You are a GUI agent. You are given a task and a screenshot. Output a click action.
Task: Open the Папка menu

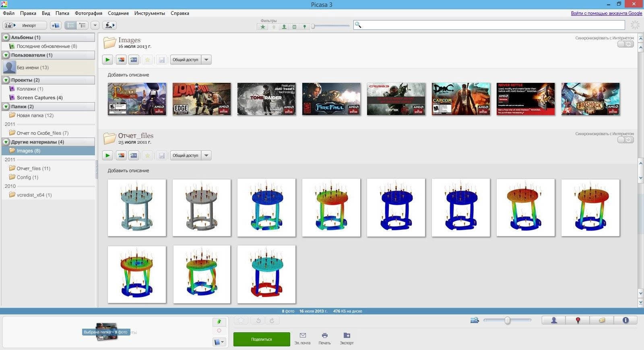[62, 13]
